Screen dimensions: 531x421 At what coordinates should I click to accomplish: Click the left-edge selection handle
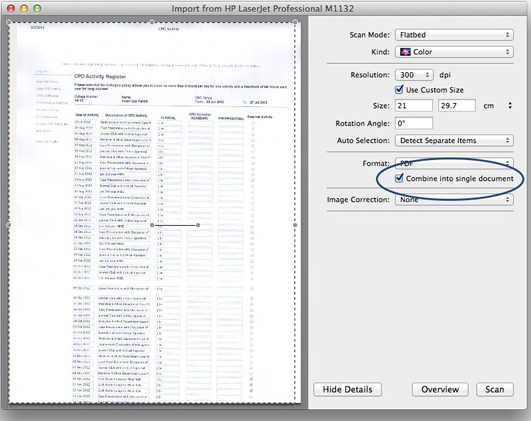pyautogui.click(x=8, y=225)
